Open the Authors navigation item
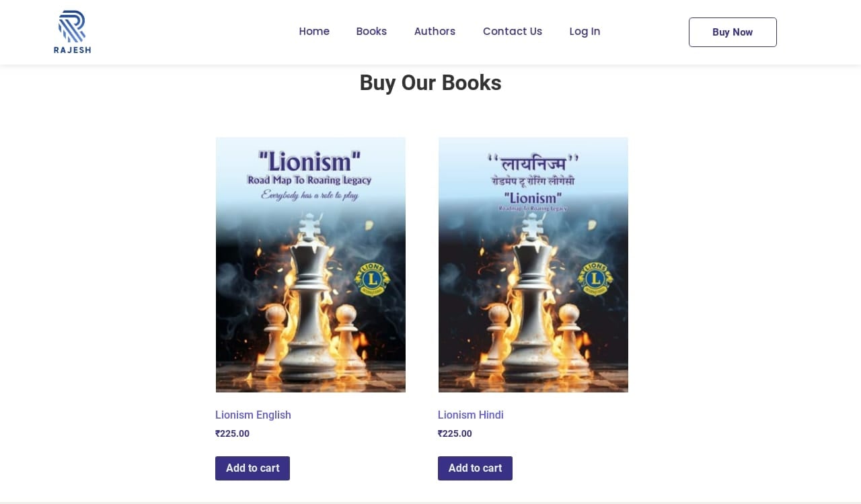The width and height of the screenshot is (861, 504). 435,32
